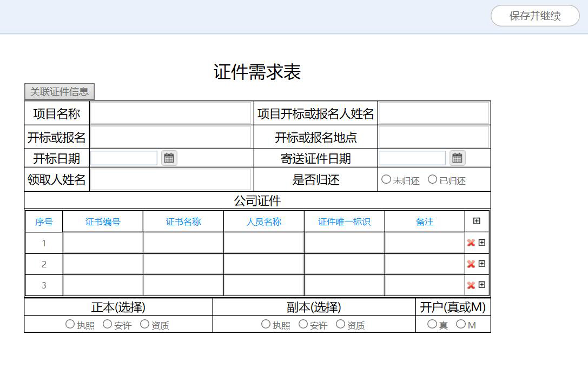The image size is (588, 369).
Task: Click plus icon in row 1
Action: (x=482, y=243)
